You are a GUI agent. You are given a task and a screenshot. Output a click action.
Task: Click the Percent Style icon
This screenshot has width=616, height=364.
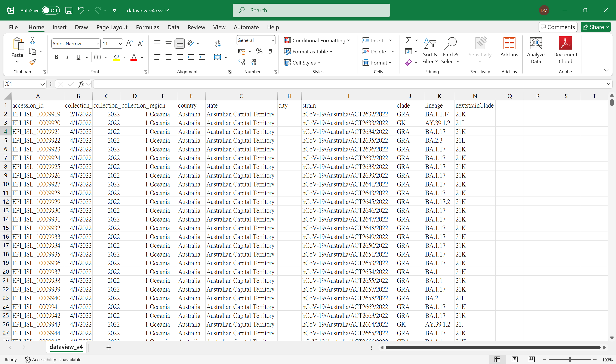259,51
